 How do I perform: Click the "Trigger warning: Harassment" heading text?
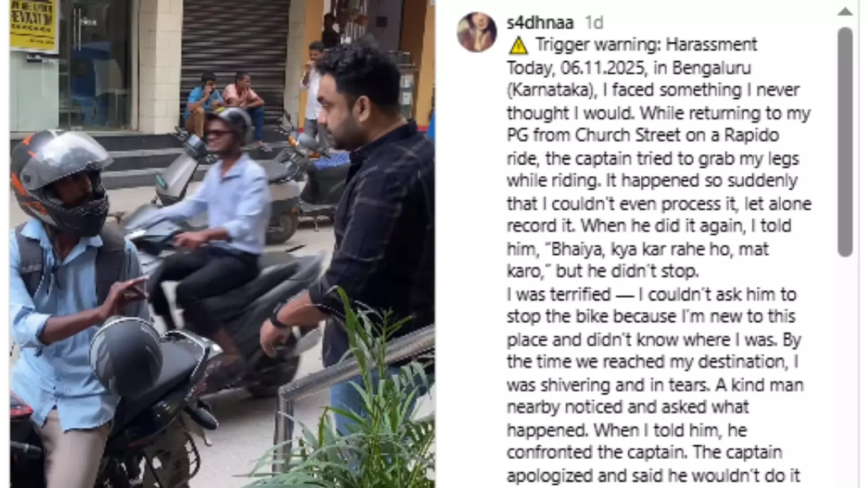(x=646, y=44)
